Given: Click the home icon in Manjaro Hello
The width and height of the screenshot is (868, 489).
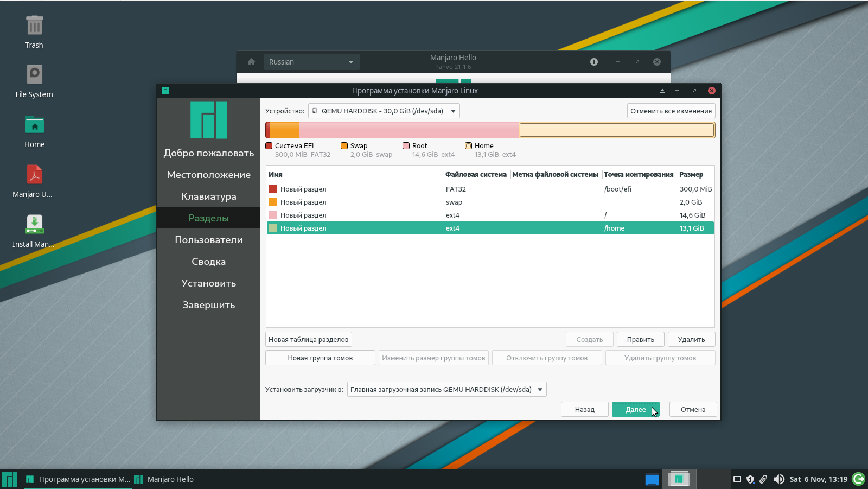Looking at the screenshot, I should coord(251,62).
